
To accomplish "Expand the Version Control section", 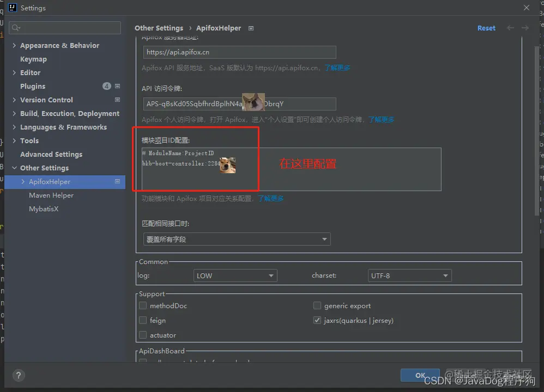I will tap(14, 100).
